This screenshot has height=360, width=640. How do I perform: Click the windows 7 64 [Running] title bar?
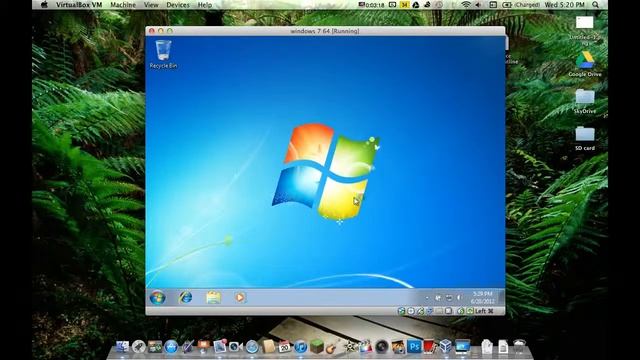tap(325, 31)
